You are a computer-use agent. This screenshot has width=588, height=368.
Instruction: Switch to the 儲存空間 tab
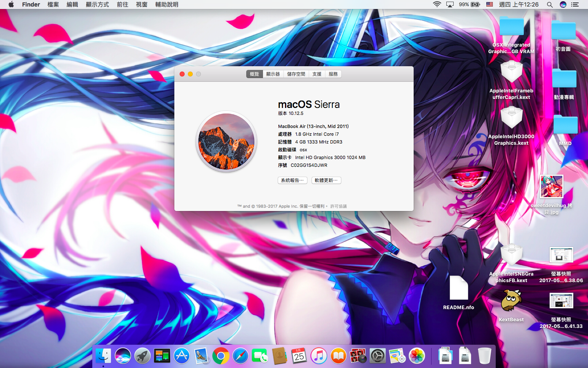tap(296, 74)
